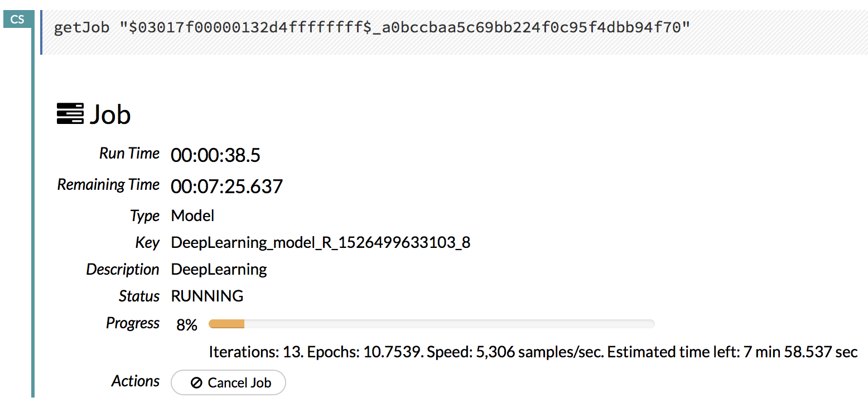Image resolution: width=868 pixels, height=402 pixels.
Task: Click the Job heading title
Action: 110,114
